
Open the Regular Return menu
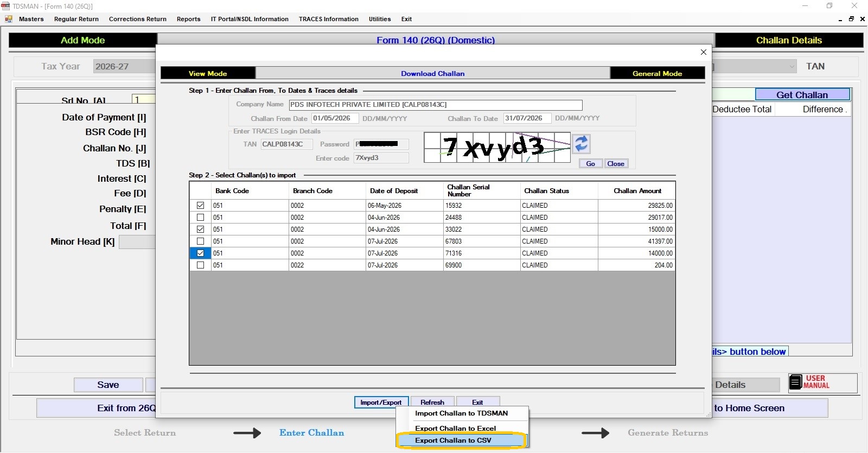[76, 19]
